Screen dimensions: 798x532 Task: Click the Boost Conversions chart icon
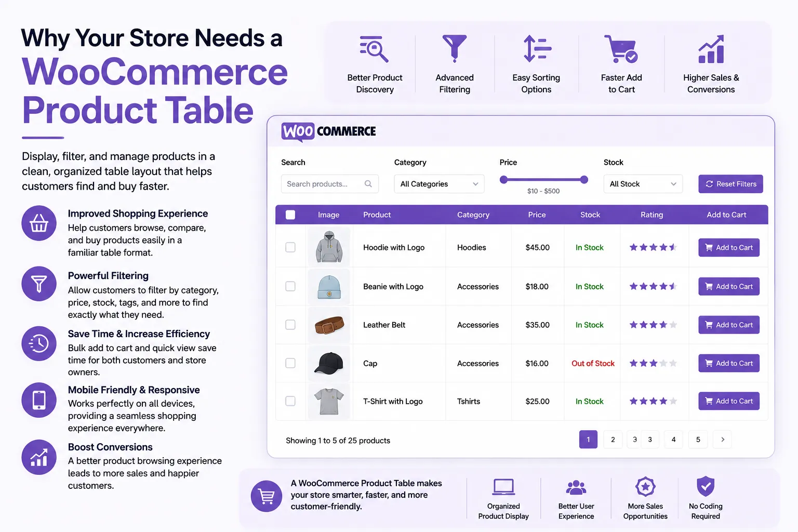coord(39,457)
